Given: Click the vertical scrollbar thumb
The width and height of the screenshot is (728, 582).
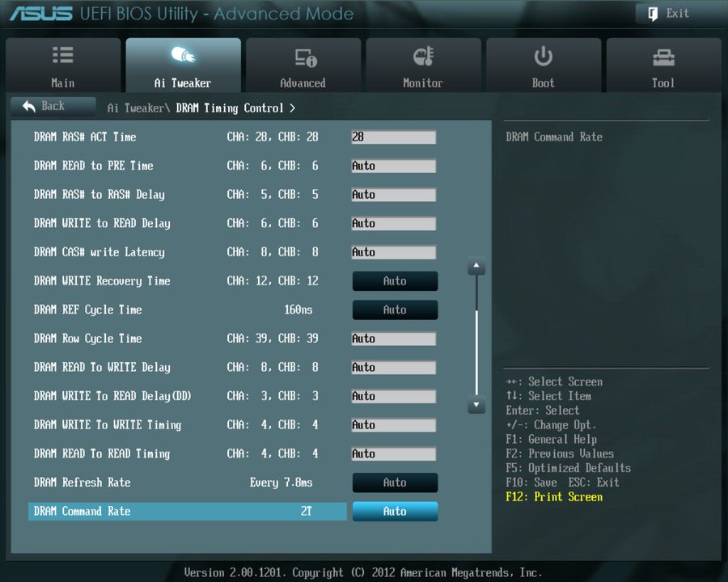Looking at the screenshot, I should click(476, 352).
